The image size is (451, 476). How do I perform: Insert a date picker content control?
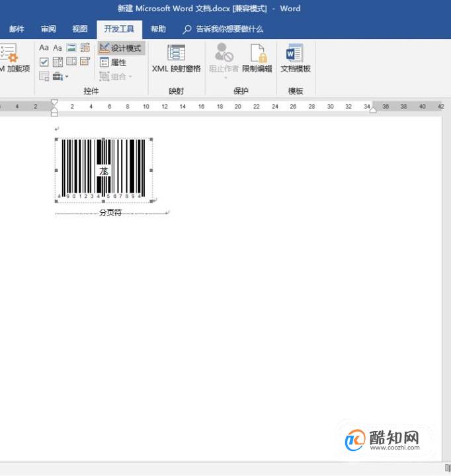(x=85, y=62)
